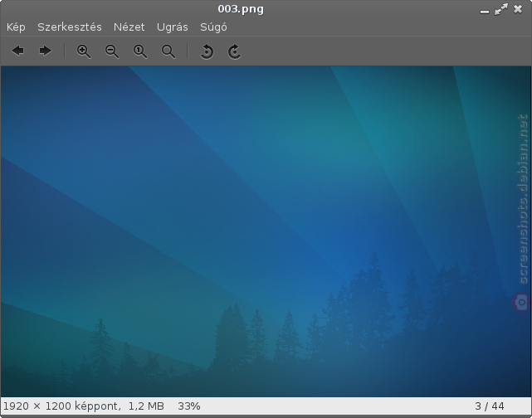Viewport: 532px width, 418px height.
Task: Open the Kép menu
Action: point(16,27)
